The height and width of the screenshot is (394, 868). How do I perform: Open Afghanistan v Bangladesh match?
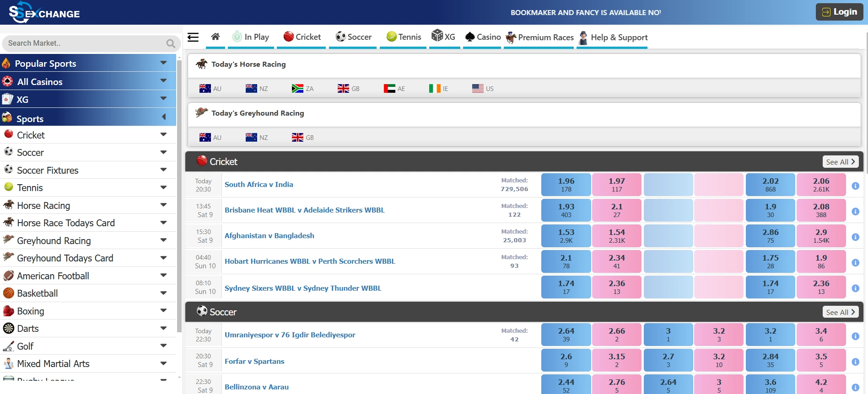(x=269, y=236)
